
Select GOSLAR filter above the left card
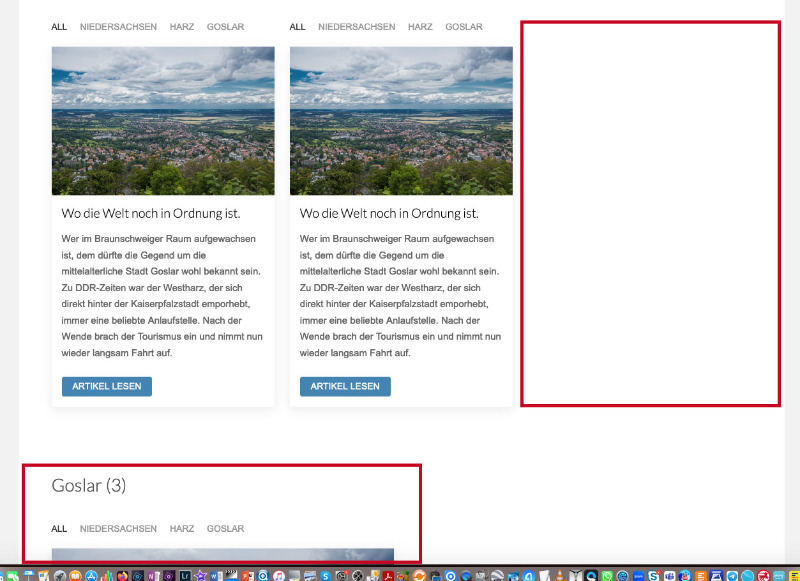pyautogui.click(x=225, y=27)
